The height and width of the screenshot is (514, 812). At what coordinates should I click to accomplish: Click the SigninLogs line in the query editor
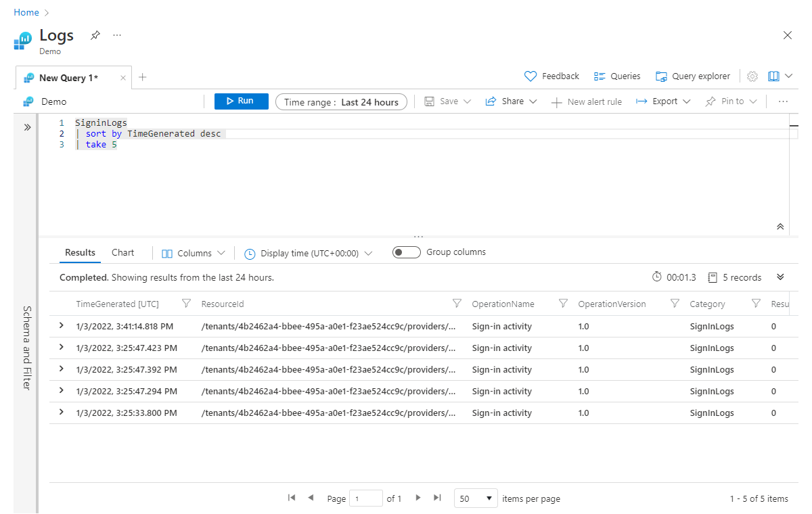[101, 123]
